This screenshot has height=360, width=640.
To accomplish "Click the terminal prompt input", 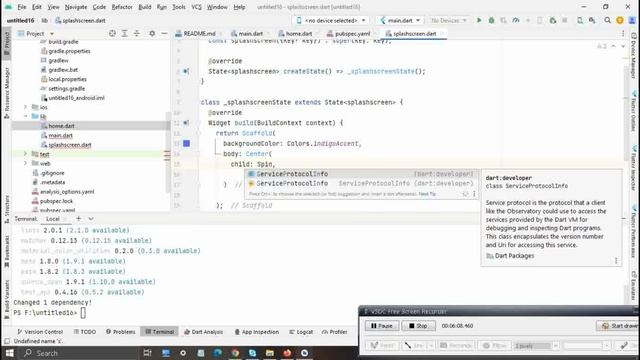I will click(83, 313).
